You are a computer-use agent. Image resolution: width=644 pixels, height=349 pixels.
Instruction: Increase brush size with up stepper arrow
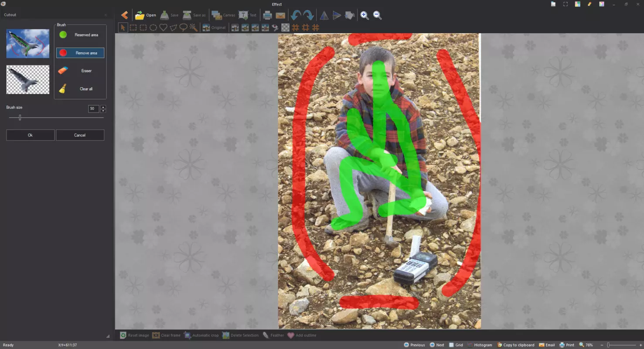[103, 107]
